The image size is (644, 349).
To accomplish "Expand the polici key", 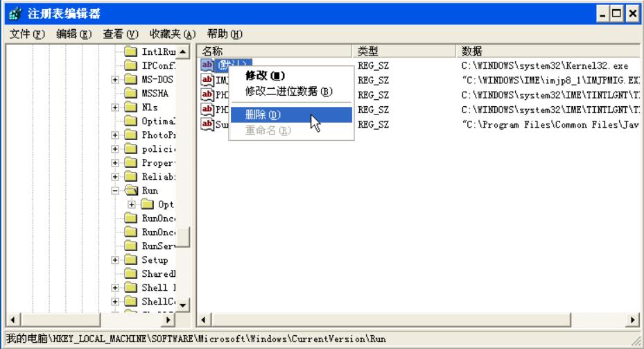I will [115, 148].
